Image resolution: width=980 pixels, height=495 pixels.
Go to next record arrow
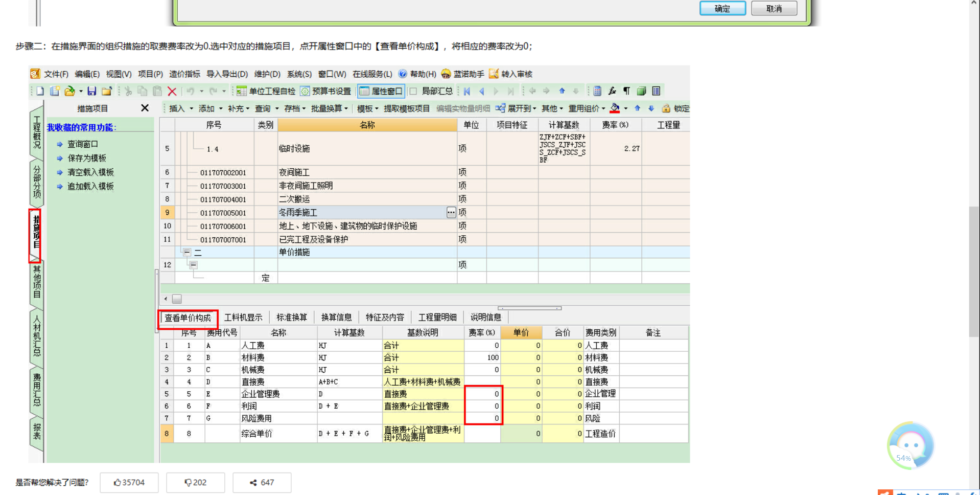click(x=496, y=91)
